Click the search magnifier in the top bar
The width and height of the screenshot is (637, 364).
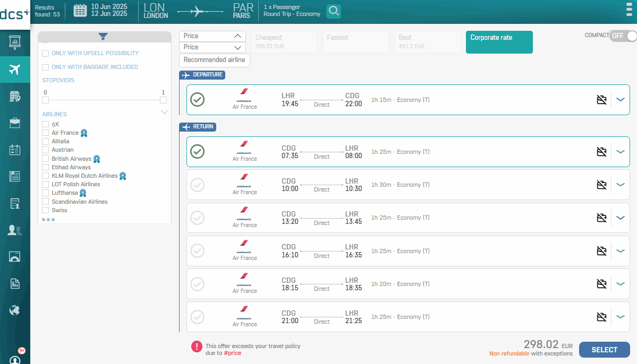tap(334, 11)
